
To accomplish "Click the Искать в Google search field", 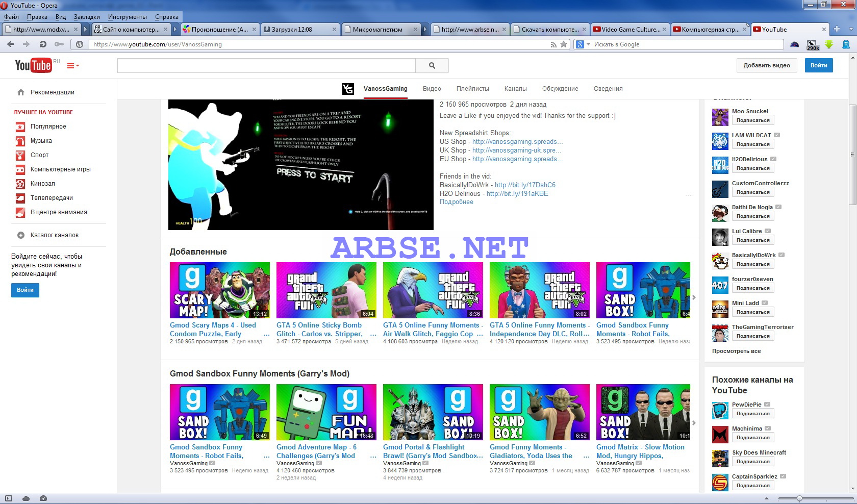I will pyautogui.click(x=688, y=44).
